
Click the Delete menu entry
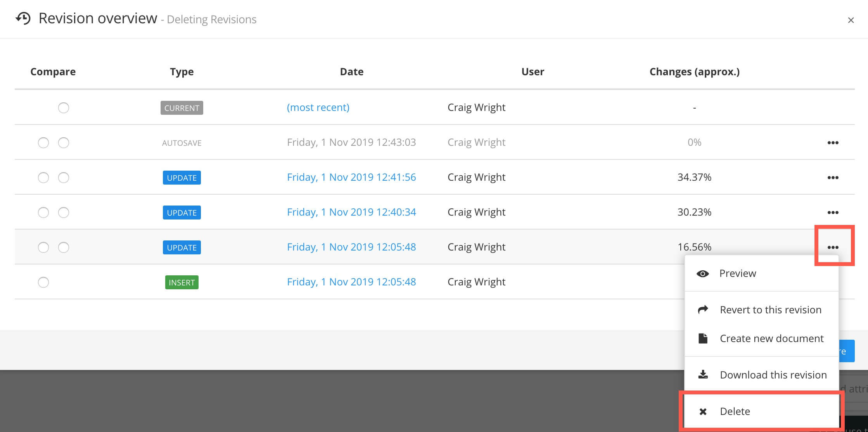click(735, 411)
